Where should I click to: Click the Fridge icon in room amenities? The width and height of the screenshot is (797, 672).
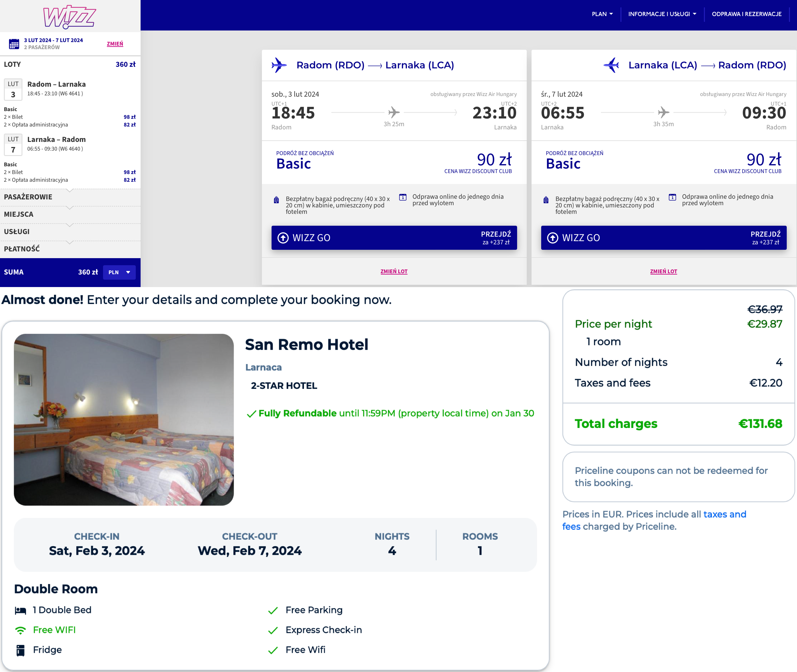click(21, 650)
